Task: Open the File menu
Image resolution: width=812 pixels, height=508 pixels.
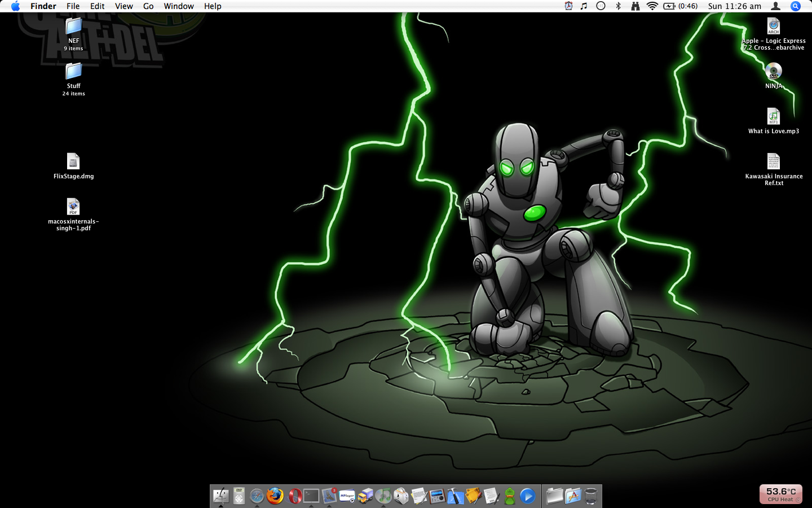Action: tap(73, 6)
